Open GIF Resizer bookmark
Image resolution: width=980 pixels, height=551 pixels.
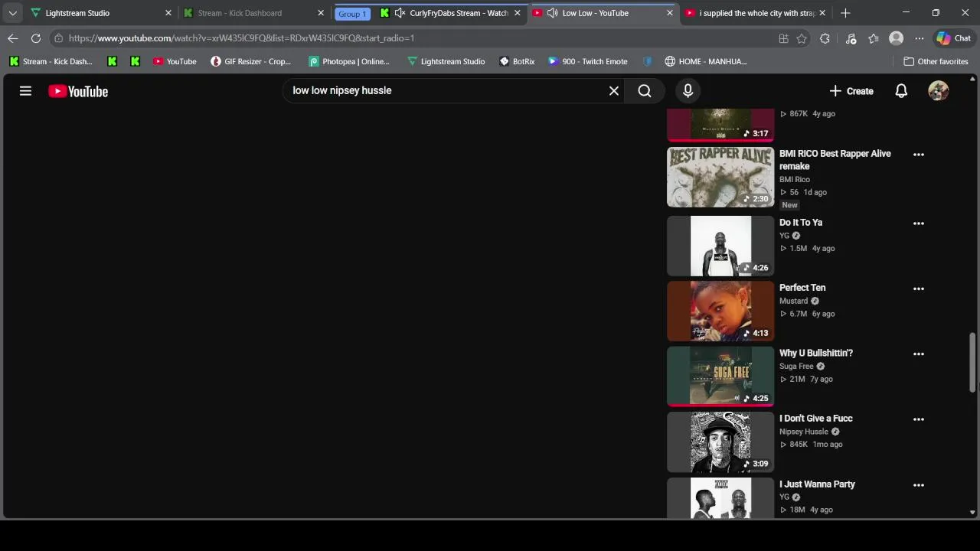[251, 61]
